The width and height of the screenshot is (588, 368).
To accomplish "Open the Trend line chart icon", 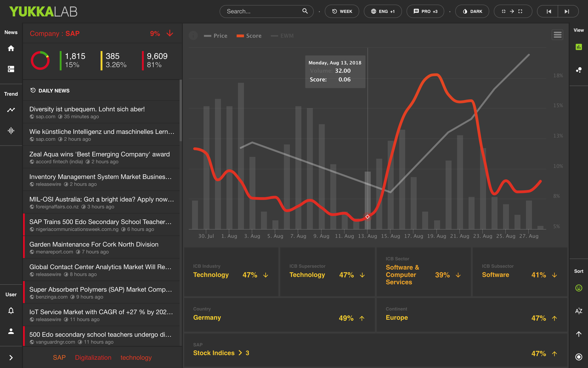I will [11, 110].
